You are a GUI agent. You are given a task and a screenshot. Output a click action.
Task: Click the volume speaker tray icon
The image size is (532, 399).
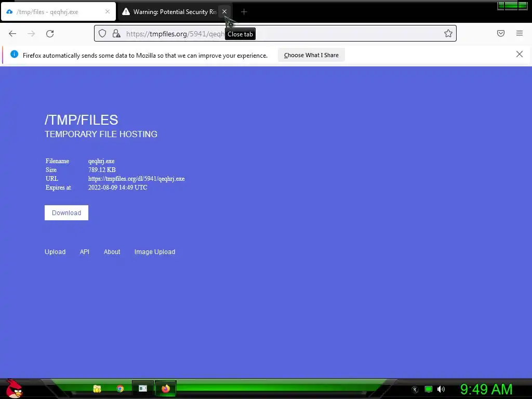coord(441,389)
